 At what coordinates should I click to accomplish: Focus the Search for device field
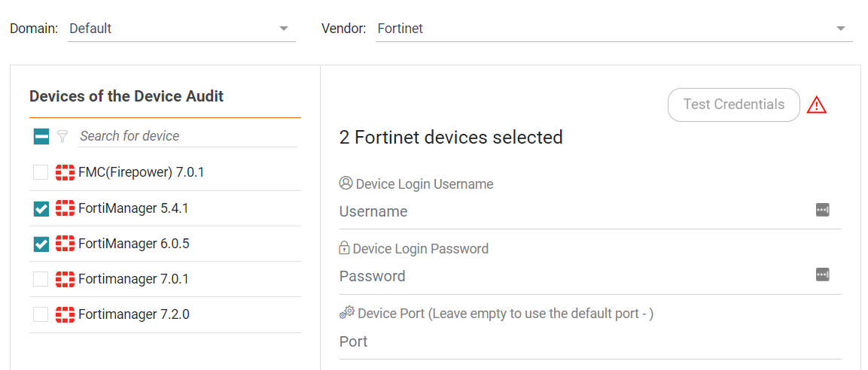coord(187,136)
